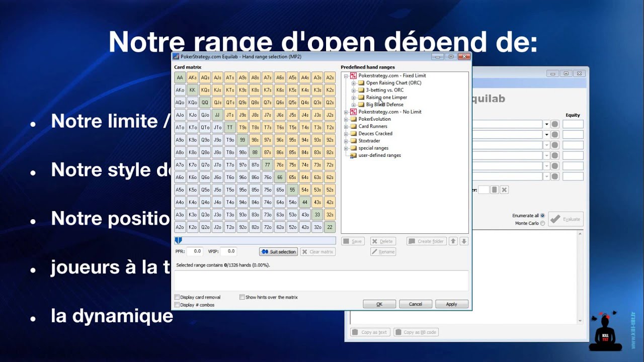
Task: Click the Save range button
Action: click(x=353, y=241)
